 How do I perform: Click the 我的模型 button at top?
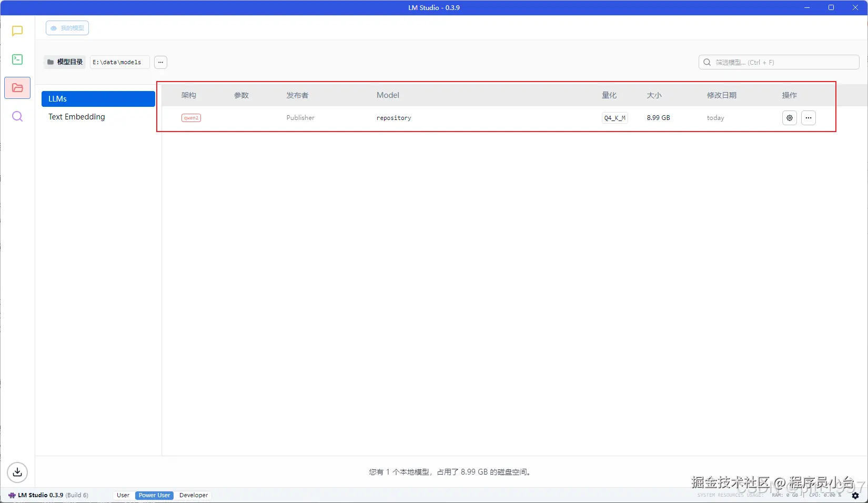point(67,28)
